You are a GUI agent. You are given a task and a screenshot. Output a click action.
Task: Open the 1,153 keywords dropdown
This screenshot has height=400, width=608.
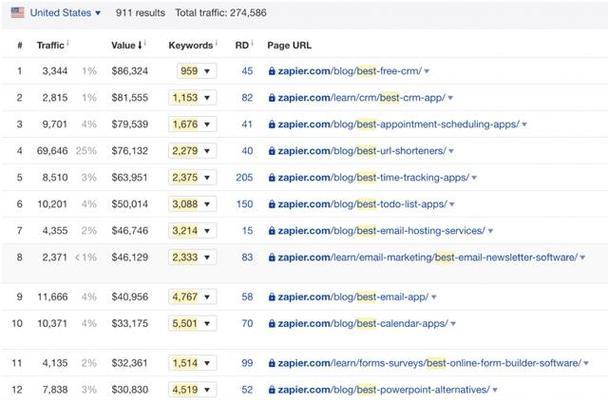tap(192, 98)
